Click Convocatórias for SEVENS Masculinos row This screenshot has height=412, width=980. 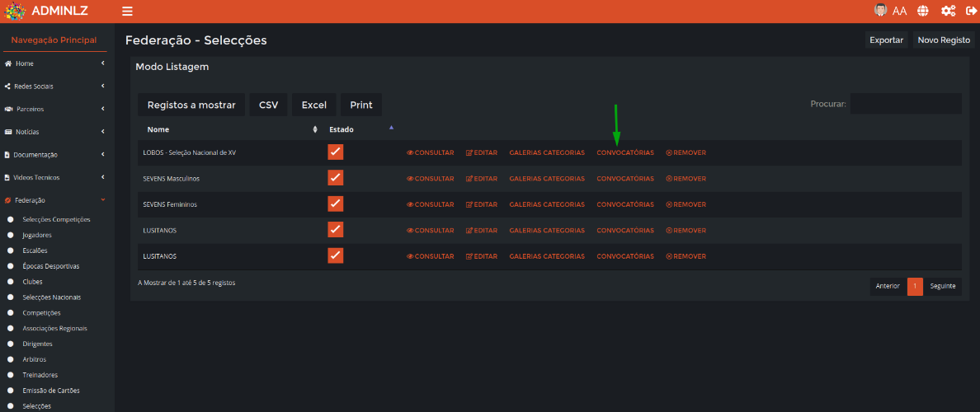point(625,179)
